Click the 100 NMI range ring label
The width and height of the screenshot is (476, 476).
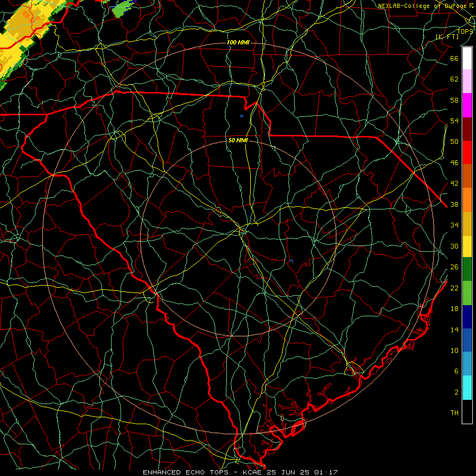tap(238, 42)
